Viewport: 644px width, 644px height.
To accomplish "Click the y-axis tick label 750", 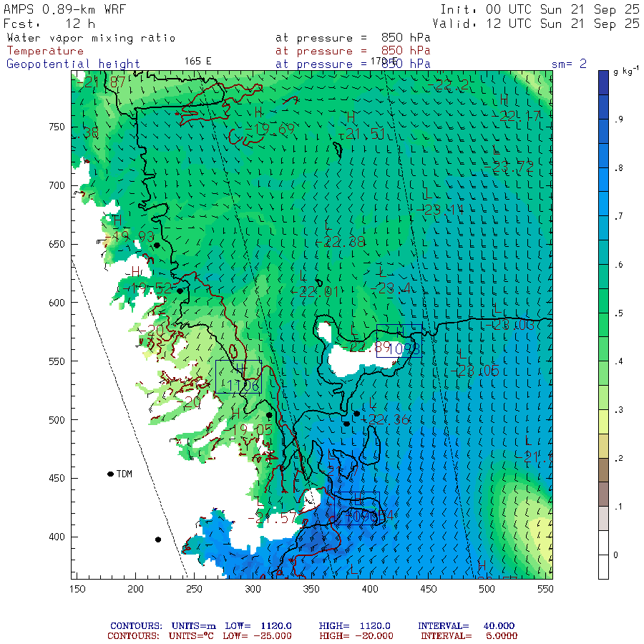I will pos(57,127).
